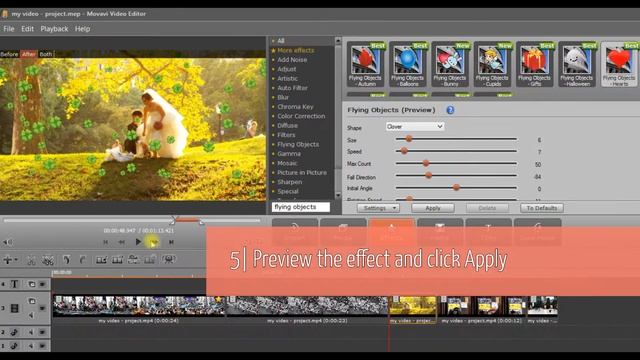Open the Playback menu

coord(54,29)
